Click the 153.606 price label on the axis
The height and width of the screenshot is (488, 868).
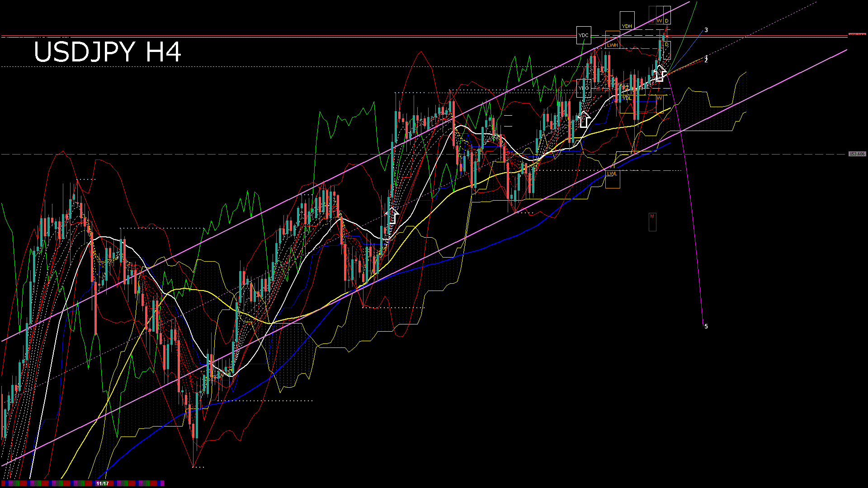pyautogui.click(x=858, y=154)
